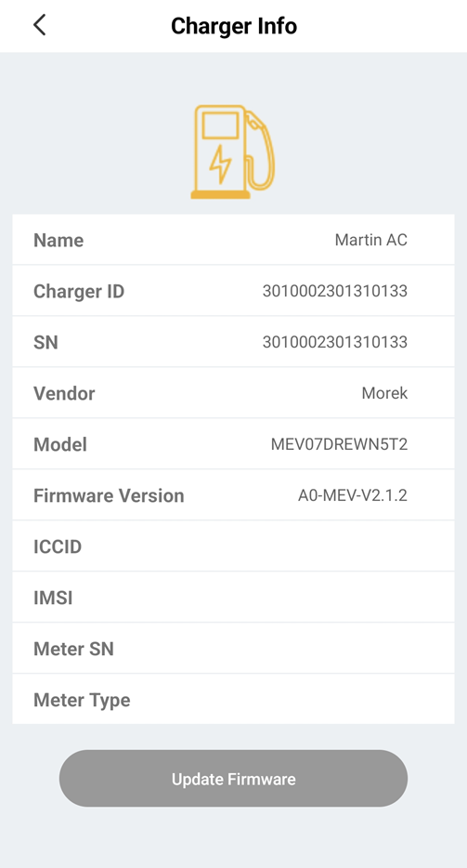Screen dimensions: 467x868
Task: Tap the Martin AC name value
Action: [370, 241]
